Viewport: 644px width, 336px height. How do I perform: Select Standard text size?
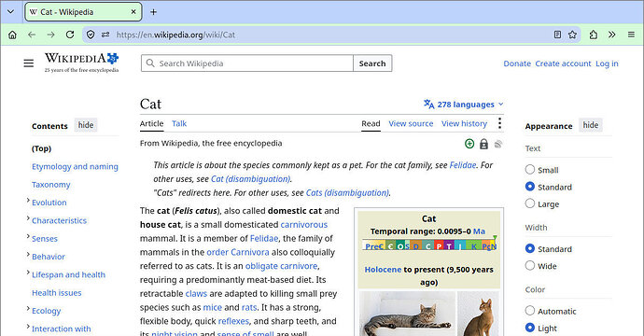(x=530, y=187)
